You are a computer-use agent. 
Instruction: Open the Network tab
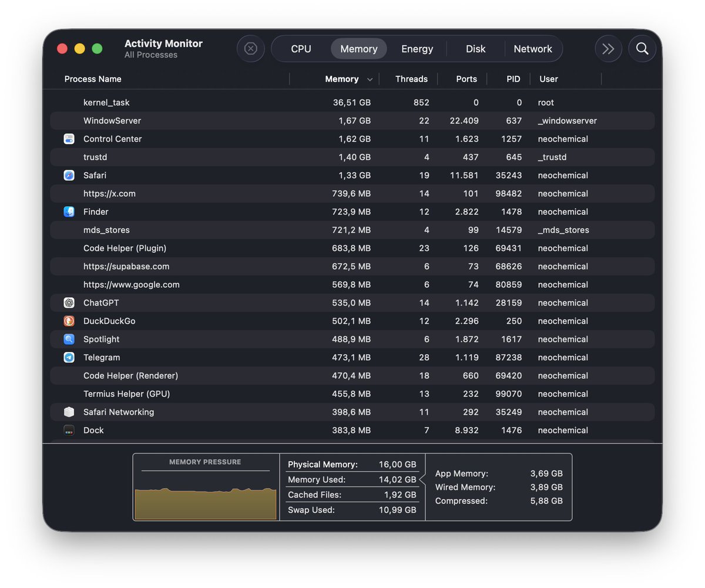coord(533,49)
